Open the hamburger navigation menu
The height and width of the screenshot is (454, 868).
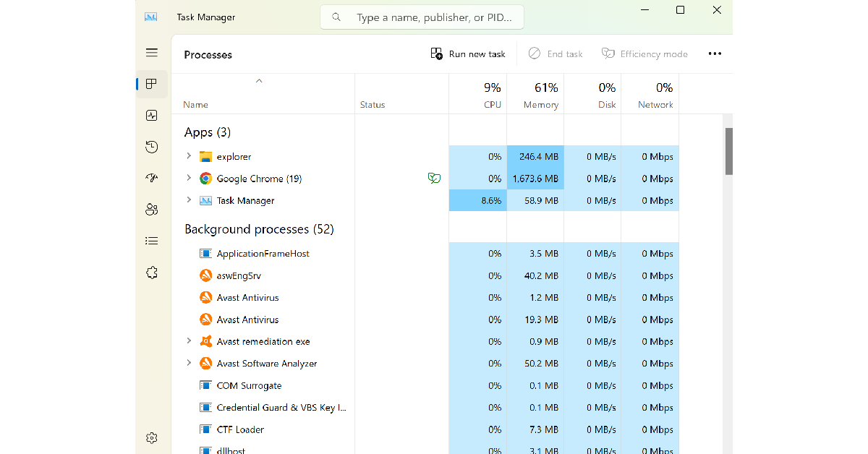point(151,53)
